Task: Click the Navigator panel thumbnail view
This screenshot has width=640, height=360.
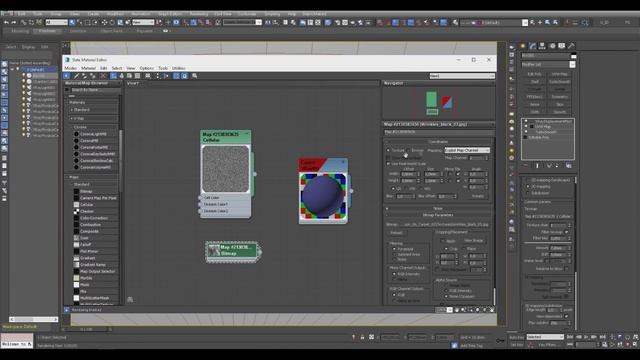Action: [438, 103]
